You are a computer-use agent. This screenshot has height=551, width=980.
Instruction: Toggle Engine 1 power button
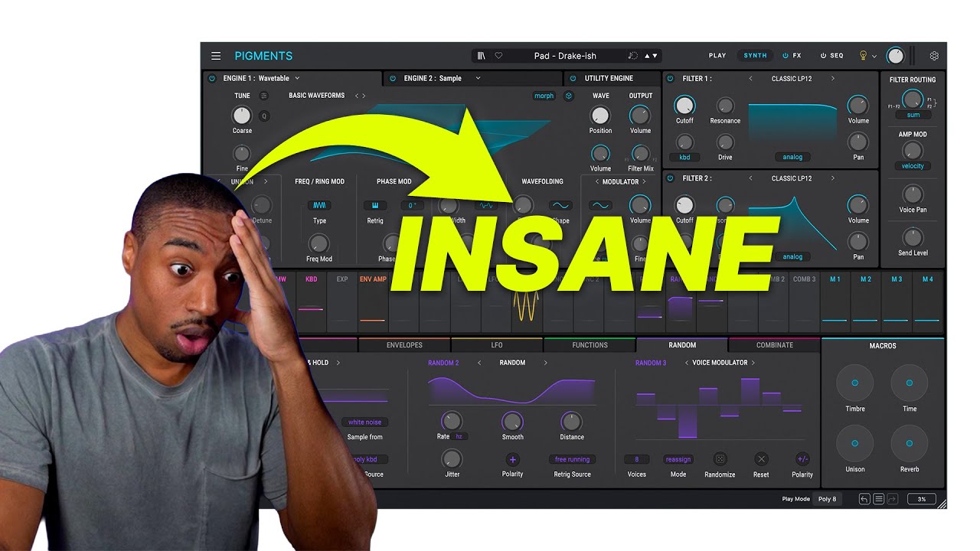pyautogui.click(x=212, y=78)
